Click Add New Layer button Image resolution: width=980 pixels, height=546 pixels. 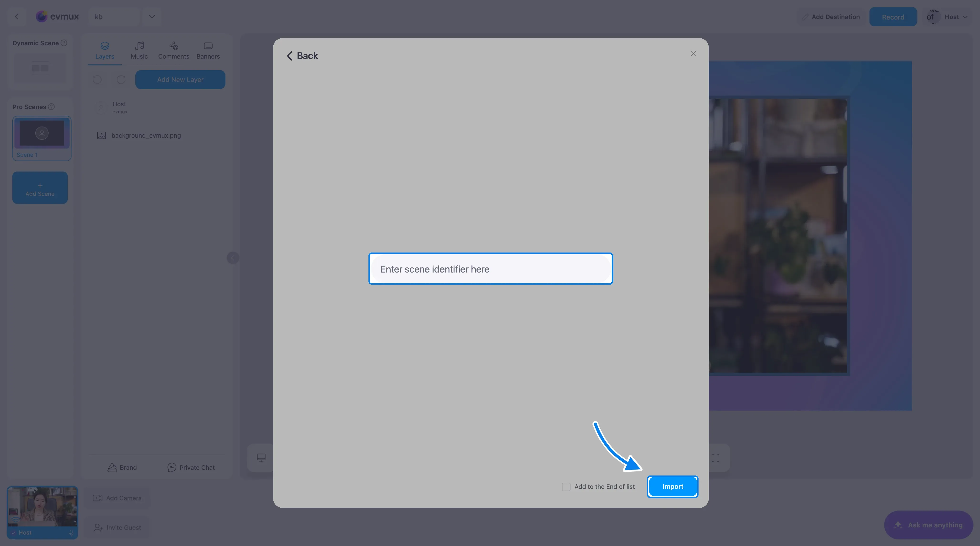click(180, 80)
